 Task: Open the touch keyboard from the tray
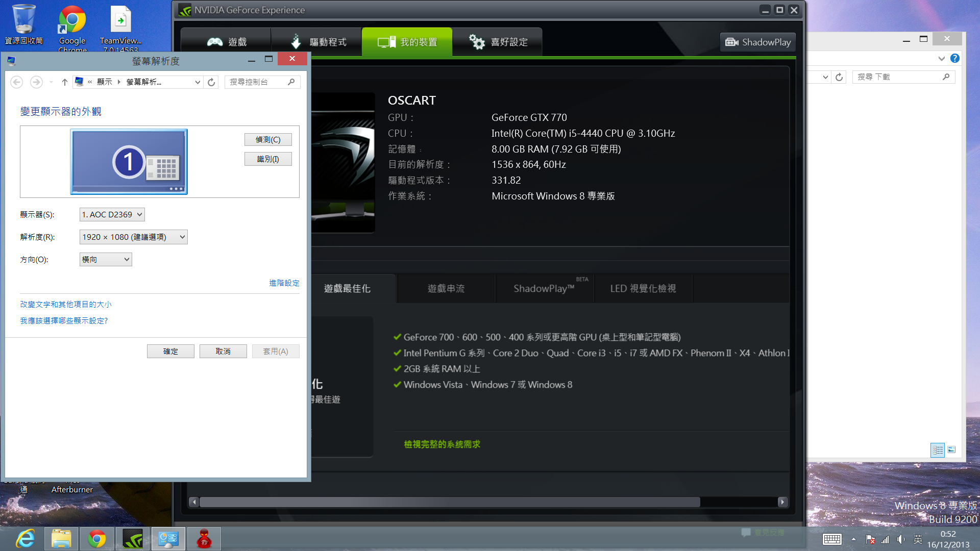[x=832, y=539]
